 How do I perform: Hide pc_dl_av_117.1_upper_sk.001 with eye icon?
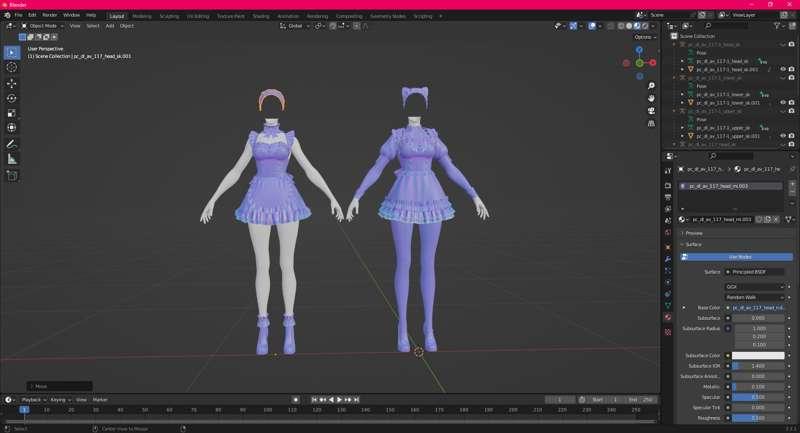(783, 136)
